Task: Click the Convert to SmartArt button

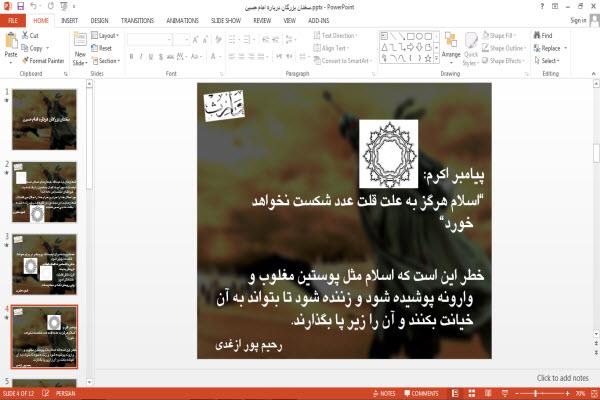Action: (x=342, y=60)
